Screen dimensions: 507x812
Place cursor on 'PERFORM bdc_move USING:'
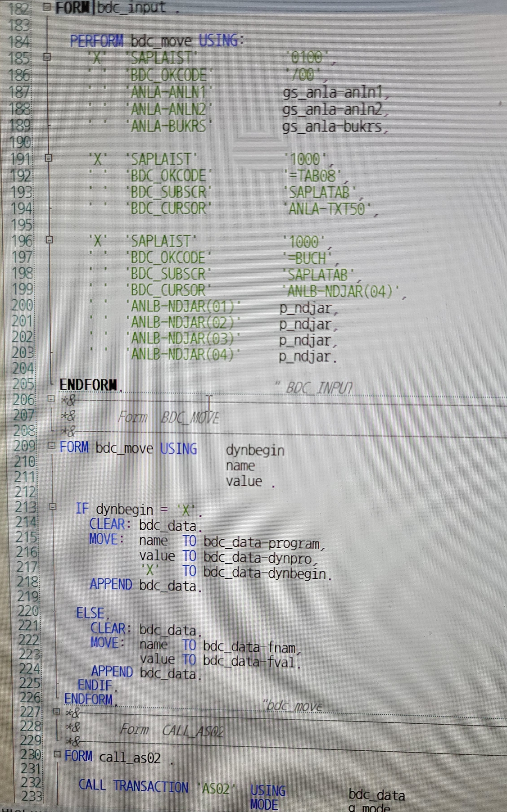pyautogui.click(x=156, y=41)
